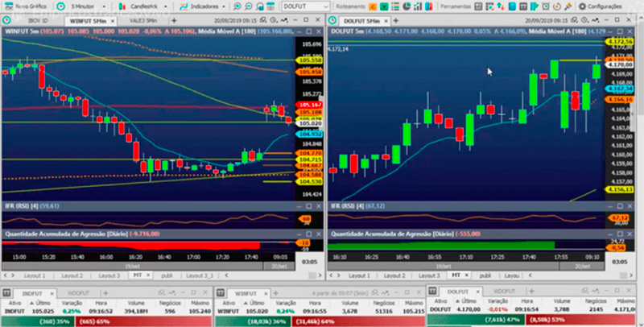Expand the Candlestick chart type dropdown

click(x=148, y=6)
